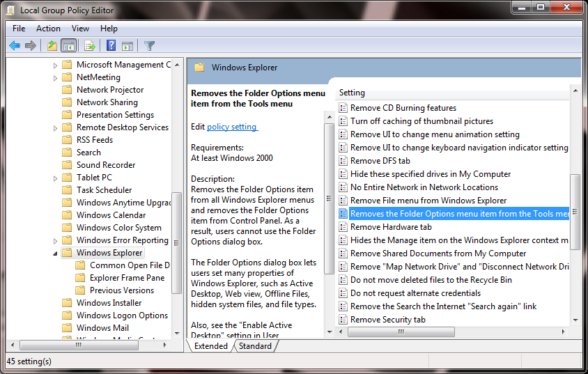Click the folder icon beside NetMeeting
The width and height of the screenshot is (588, 374).
point(67,77)
